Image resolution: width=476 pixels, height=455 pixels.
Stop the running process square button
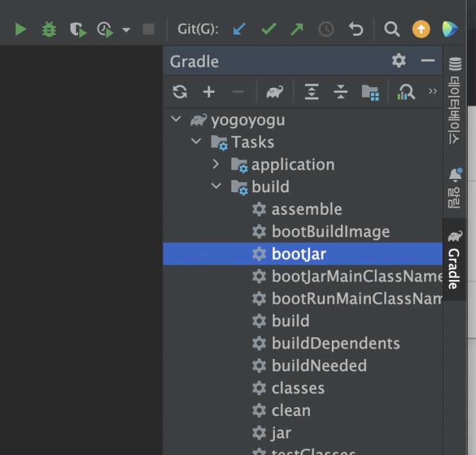pyautogui.click(x=149, y=29)
